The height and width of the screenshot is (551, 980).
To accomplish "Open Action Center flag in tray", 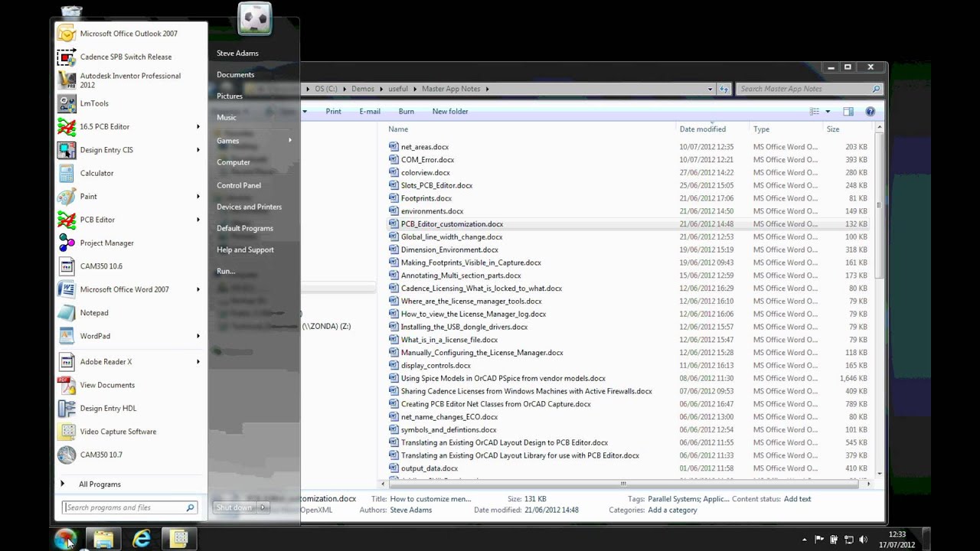I will [819, 540].
